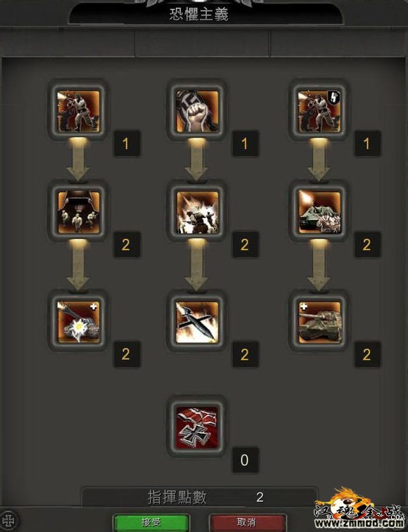Select the infantry with dog icon, top-left

click(78, 110)
